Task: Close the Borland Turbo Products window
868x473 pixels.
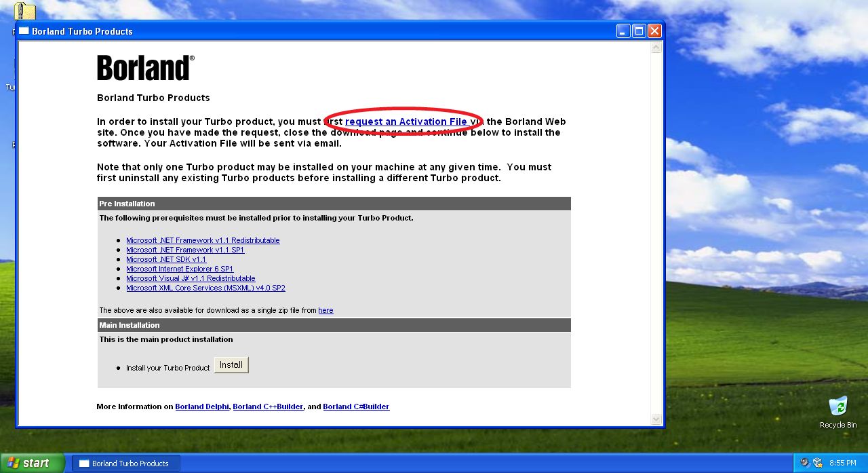Action: pos(654,31)
